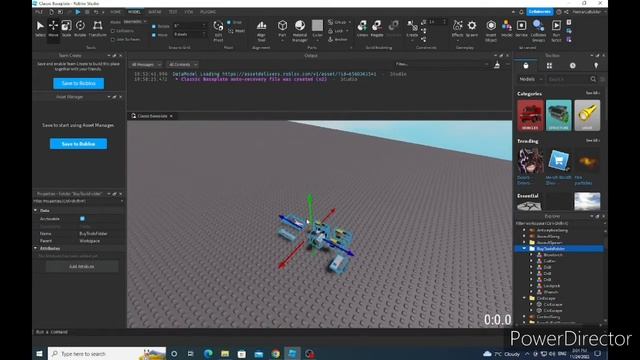Open the Service insertion dialog

coord(521,29)
